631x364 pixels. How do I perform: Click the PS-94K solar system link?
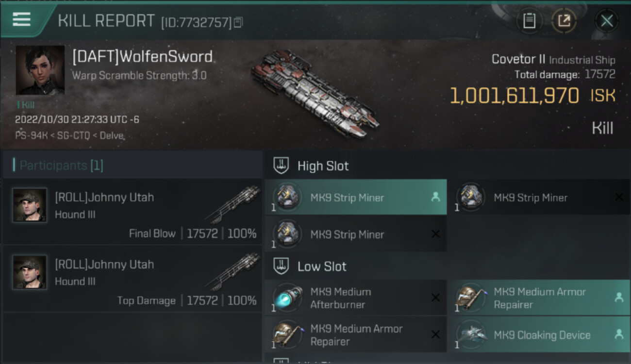tap(27, 136)
